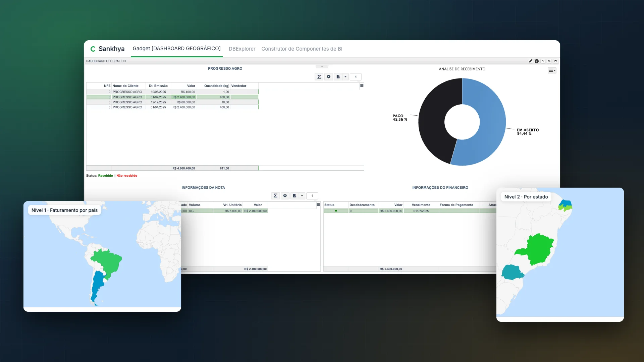Click the teal southern state on Nível 2 map
644x362 pixels.
512,272
